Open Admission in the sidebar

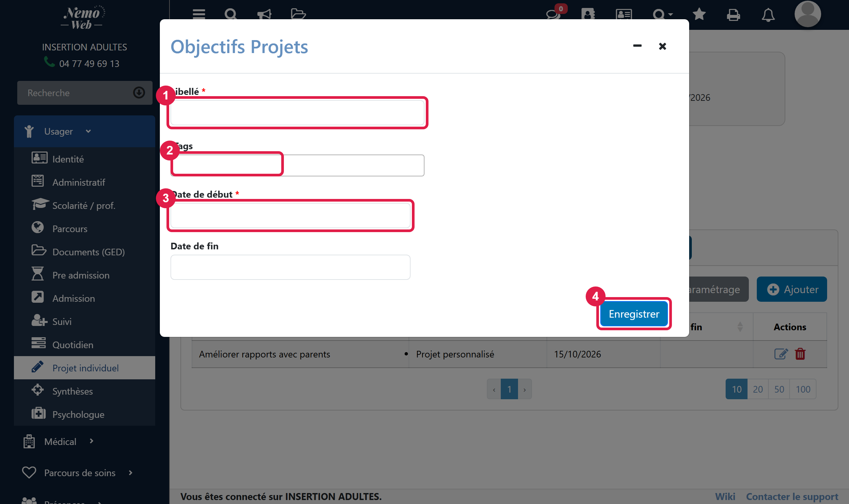[84, 298]
